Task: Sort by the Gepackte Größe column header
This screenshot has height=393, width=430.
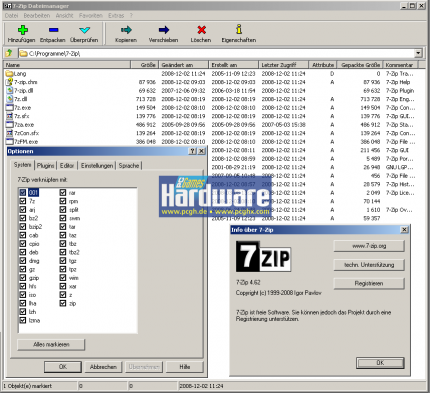Action: pyautogui.click(x=360, y=65)
